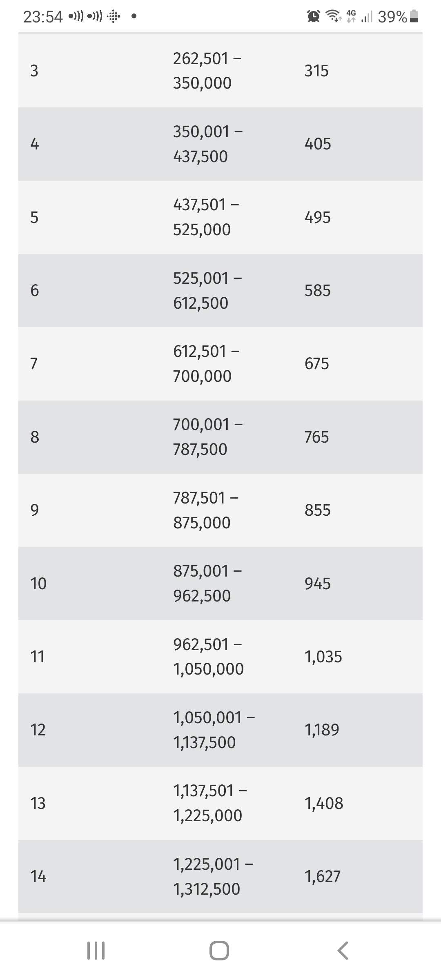Tap row number 8 in the table
The image size is (441, 980).
[35, 437]
